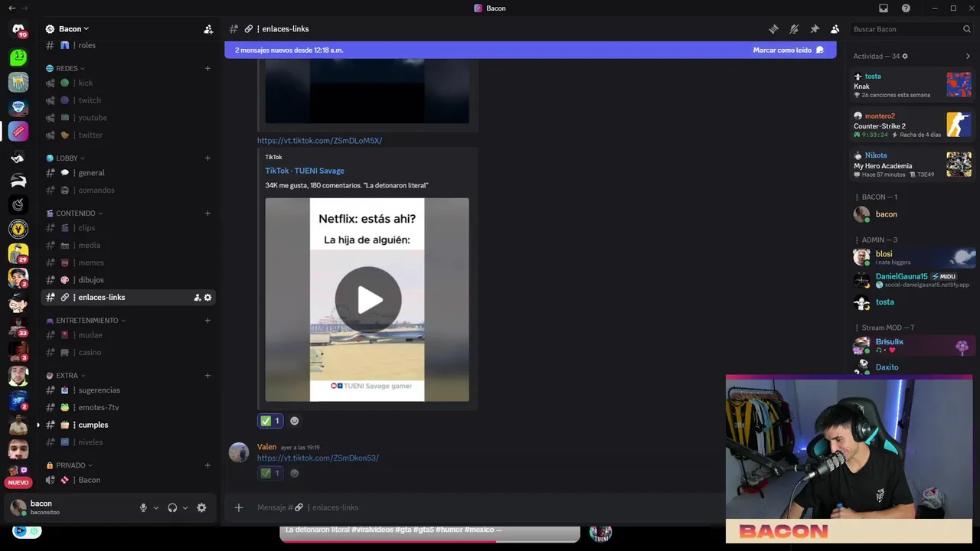The width and height of the screenshot is (980, 551).
Task: Open headphone output options chevron
Action: pyautogui.click(x=185, y=507)
